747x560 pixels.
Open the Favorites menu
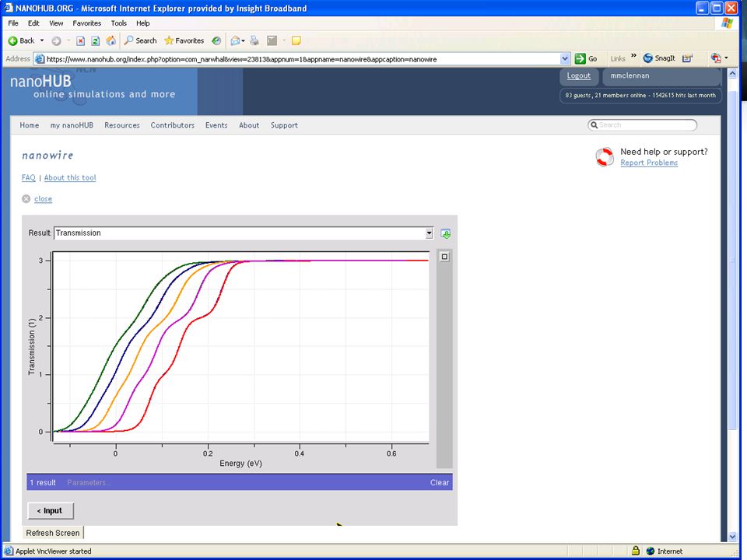click(86, 23)
